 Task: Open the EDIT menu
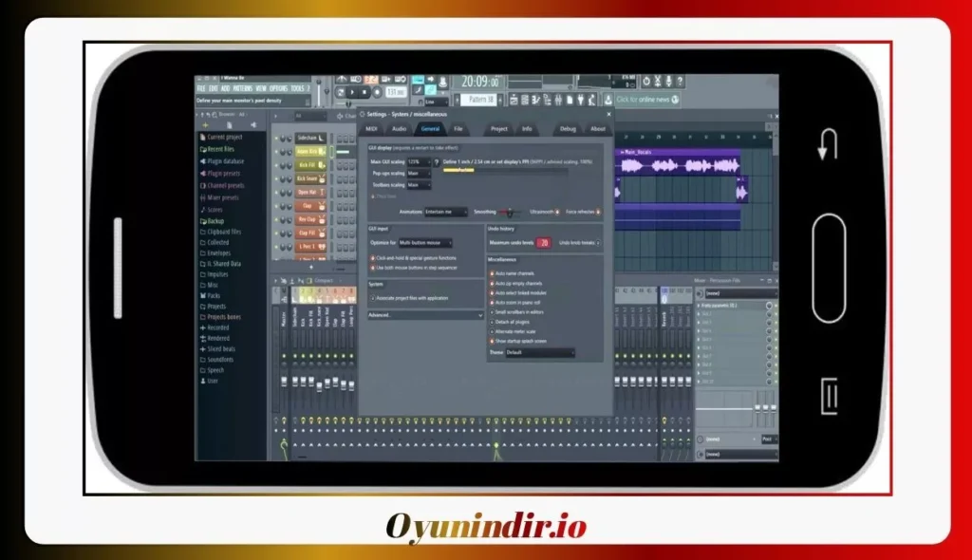coord(213,88)
